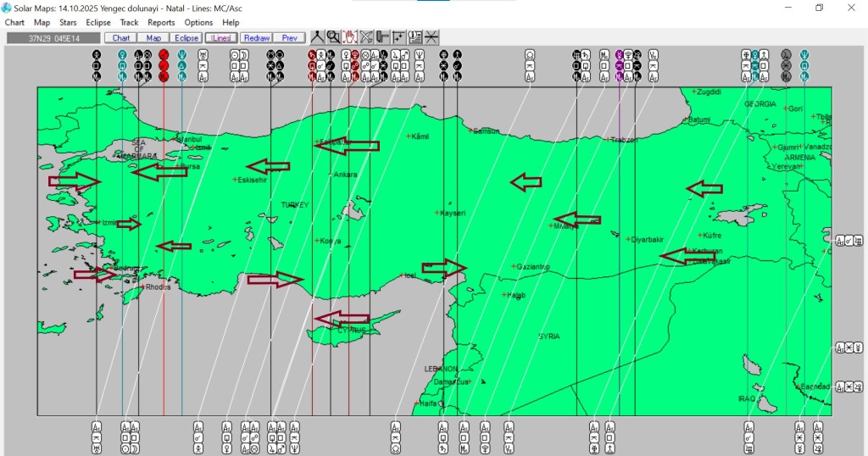Click the Solar Maps globe icon in title bar
This screenshot has width=868, height=456.
click(x=7, y=8)
